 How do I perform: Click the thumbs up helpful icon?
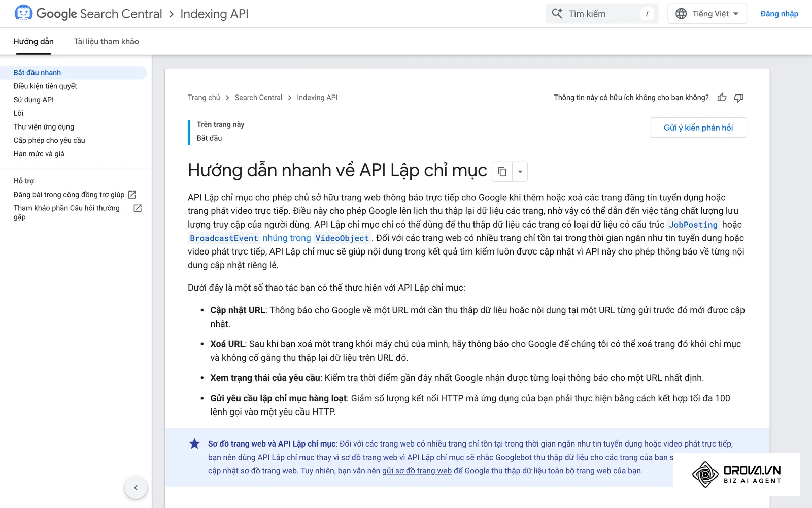point(722,98)
